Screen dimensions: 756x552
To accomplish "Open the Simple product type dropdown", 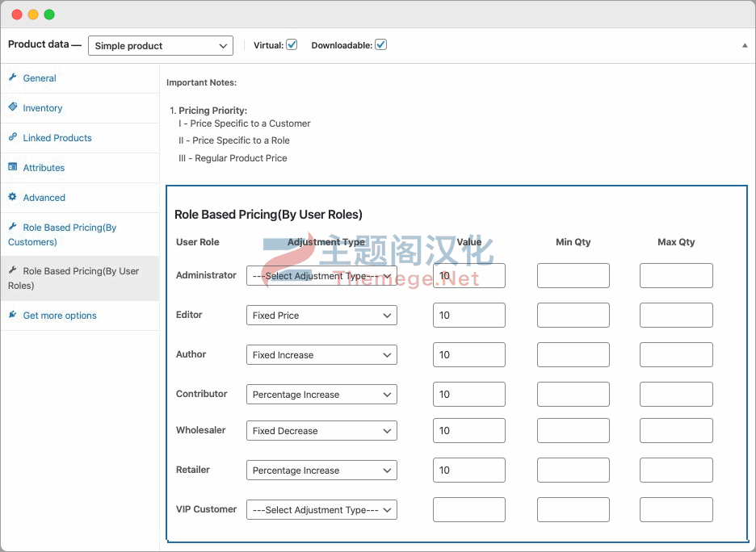I will click(x=161, y=46).
